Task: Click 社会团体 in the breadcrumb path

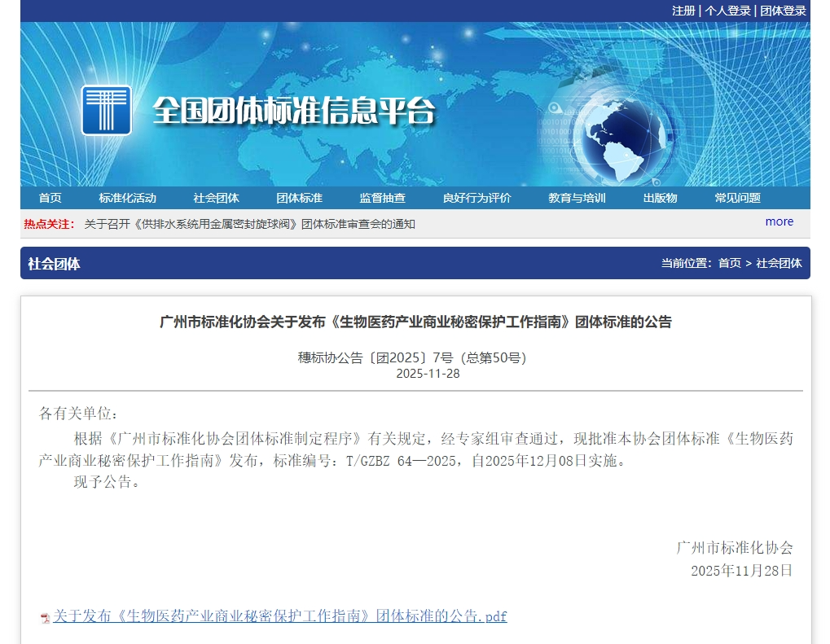Action: click(x=779, y=263)
